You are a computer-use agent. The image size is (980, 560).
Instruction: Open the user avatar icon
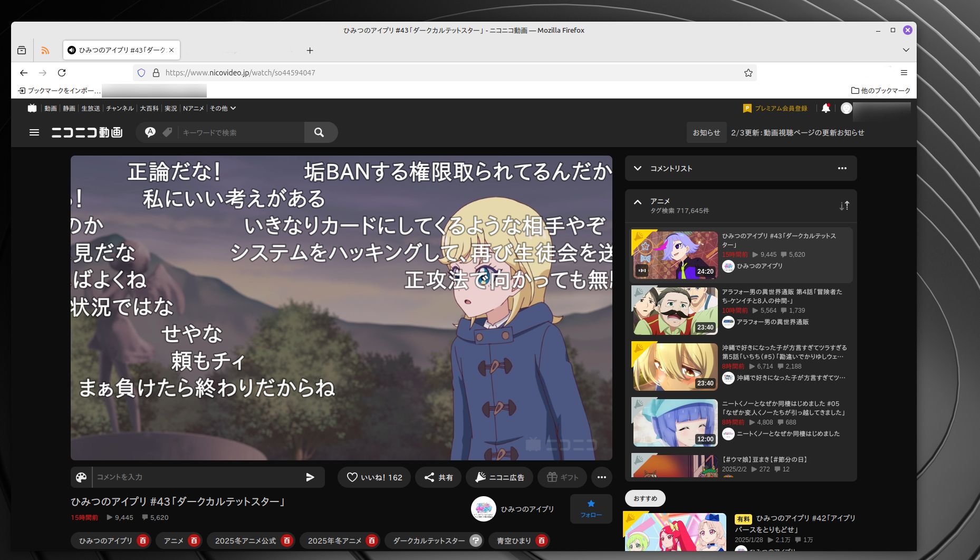847,108
